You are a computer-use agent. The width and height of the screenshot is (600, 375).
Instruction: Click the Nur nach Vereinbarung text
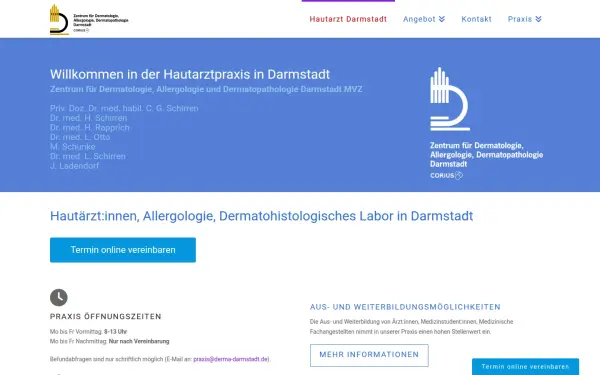[x=139, y=341]
